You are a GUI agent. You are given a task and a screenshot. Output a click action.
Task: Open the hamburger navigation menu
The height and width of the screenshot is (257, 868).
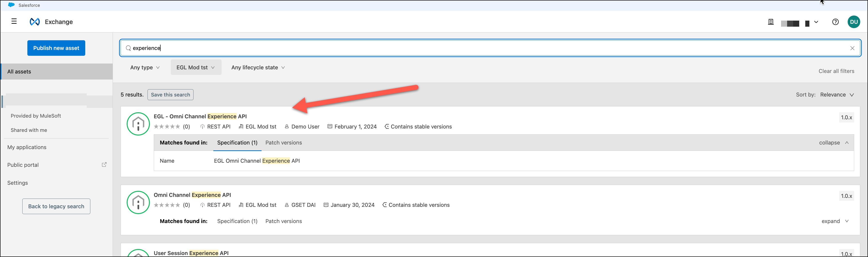click(14, 22)
